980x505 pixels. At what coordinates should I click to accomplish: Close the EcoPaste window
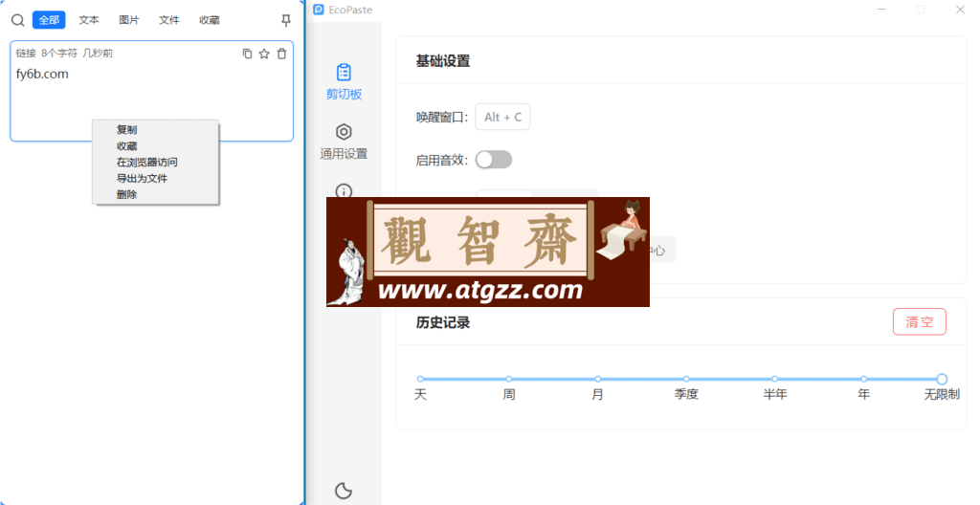960,10
